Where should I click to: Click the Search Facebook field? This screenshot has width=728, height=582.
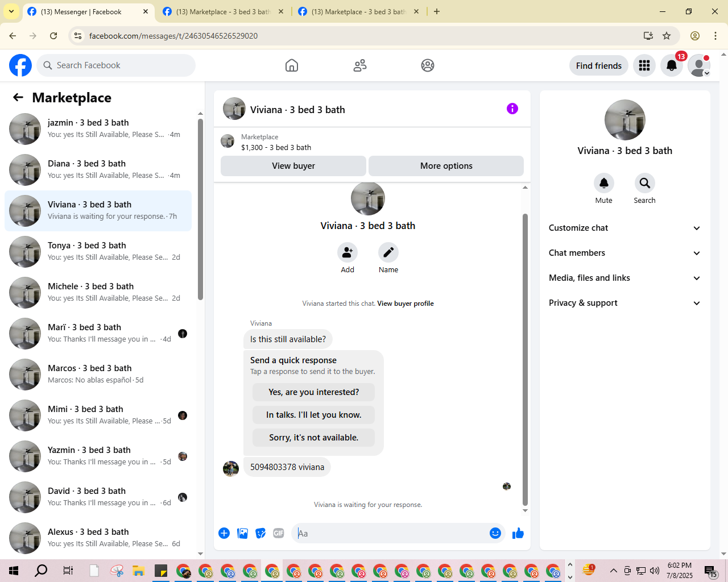click(116, 65)
